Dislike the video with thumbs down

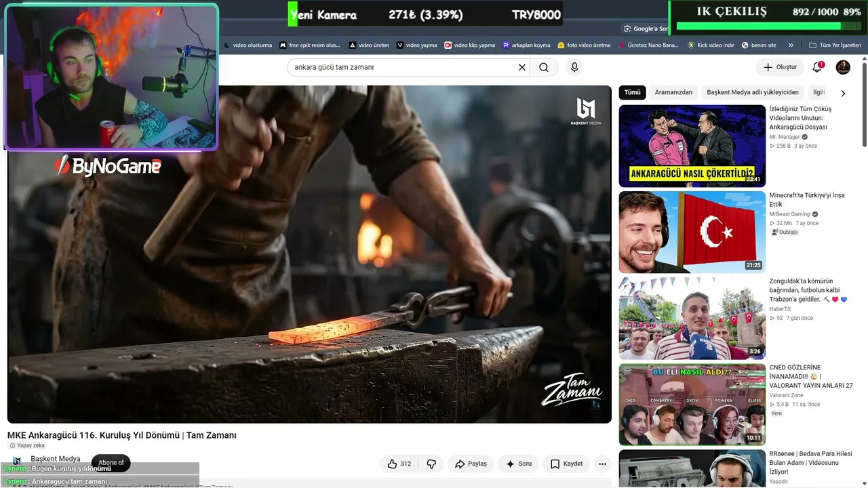(x=431, y=464)
